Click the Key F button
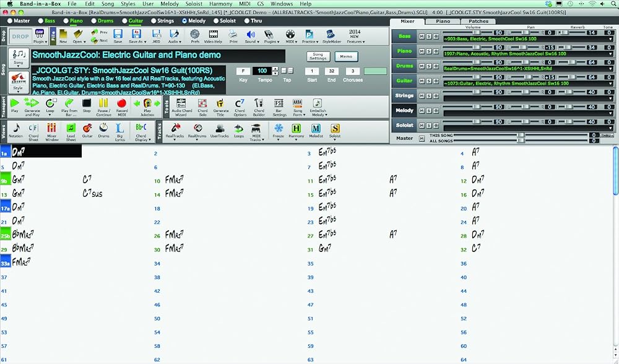Screen dimensions: 619x364 tap(243, 71)
